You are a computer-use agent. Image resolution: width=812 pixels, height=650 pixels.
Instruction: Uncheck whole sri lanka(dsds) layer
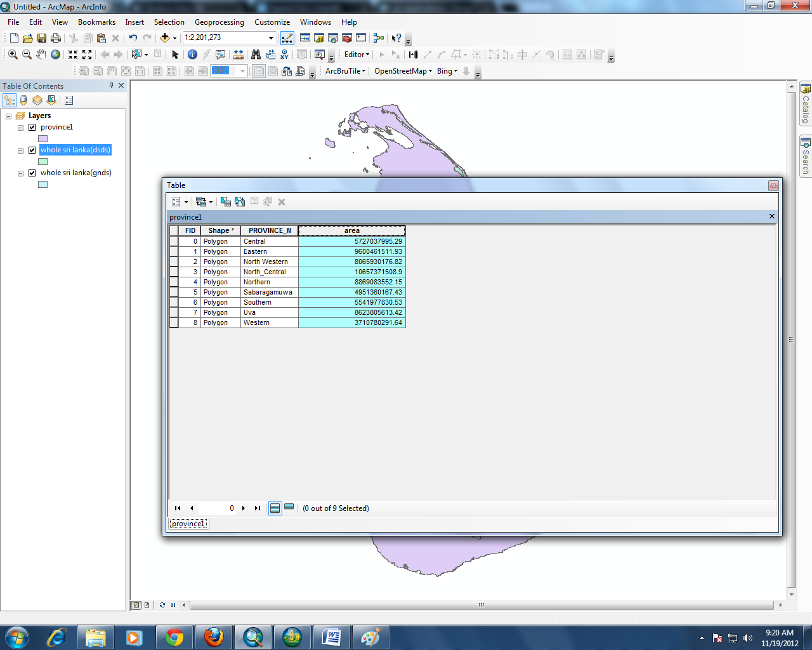click(30, 150)
